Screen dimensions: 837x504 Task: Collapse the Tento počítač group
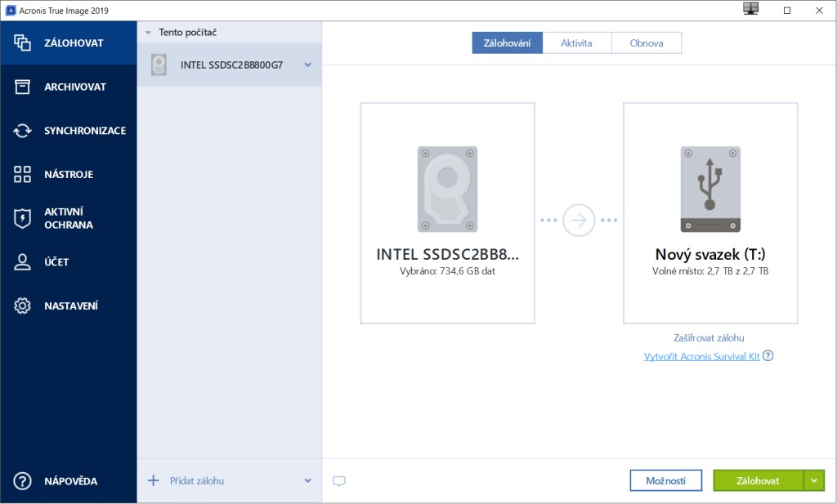[149, 33]
